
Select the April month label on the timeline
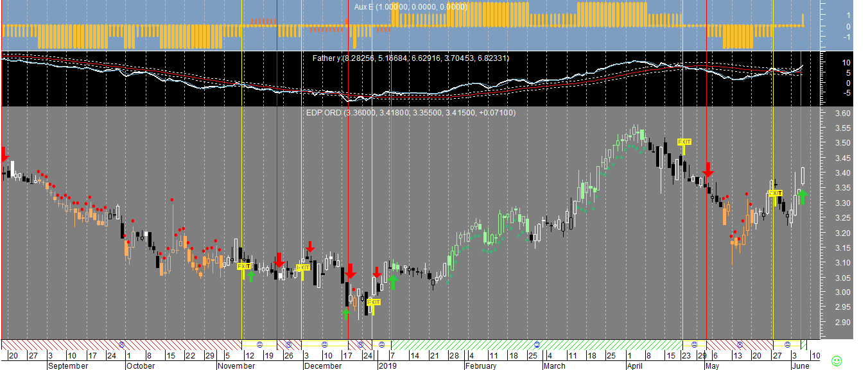(635, 366)
